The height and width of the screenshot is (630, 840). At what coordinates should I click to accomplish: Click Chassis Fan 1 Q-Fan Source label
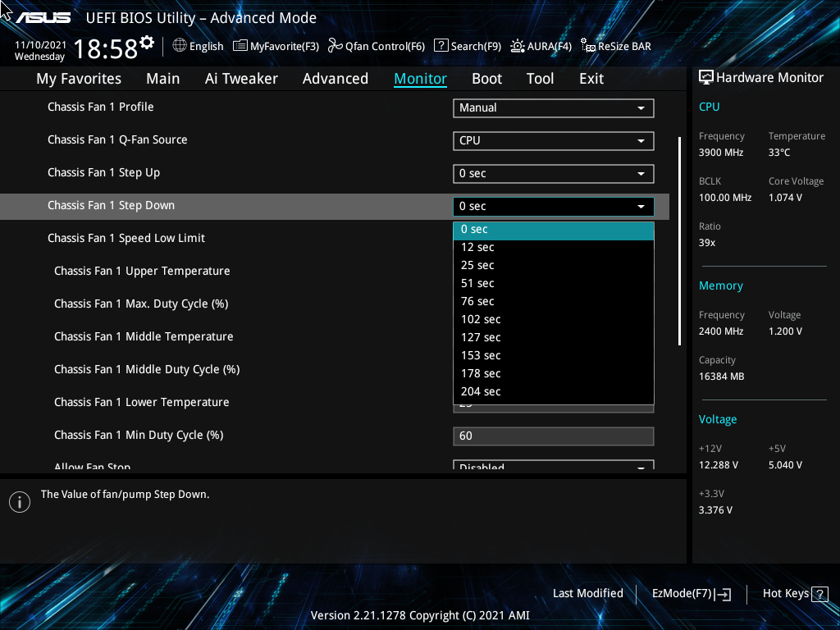point(117,139)
